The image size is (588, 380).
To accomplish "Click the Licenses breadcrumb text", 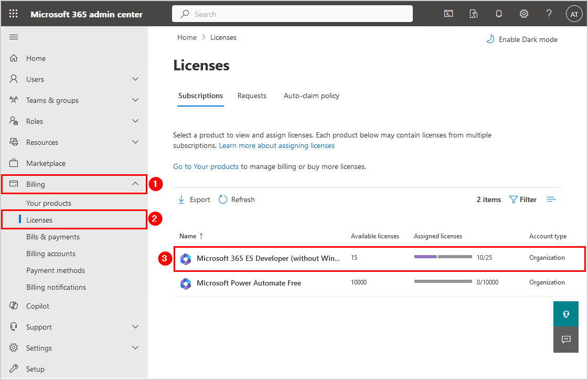I will pyautogui.click(x=223, y=37).
